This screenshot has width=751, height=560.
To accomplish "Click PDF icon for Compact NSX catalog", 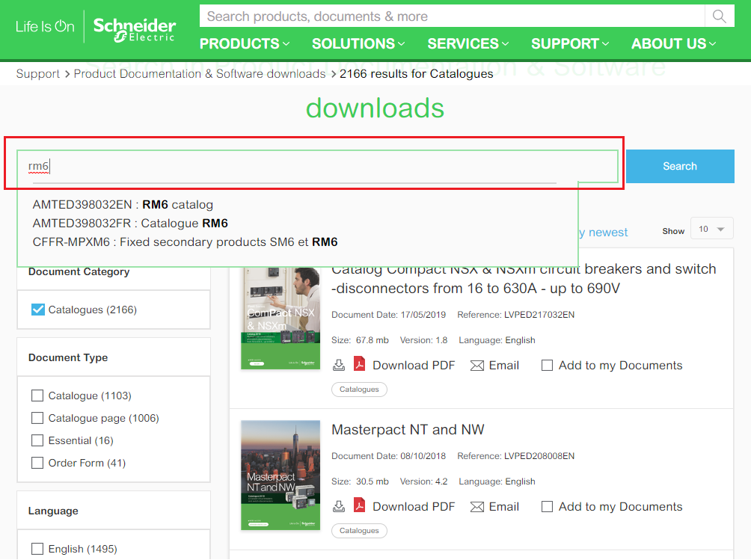I will pos(359,364).
